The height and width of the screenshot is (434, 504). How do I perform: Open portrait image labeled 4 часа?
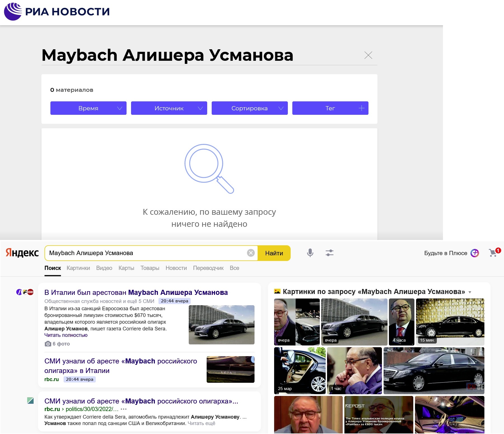(x=402, y=322)
